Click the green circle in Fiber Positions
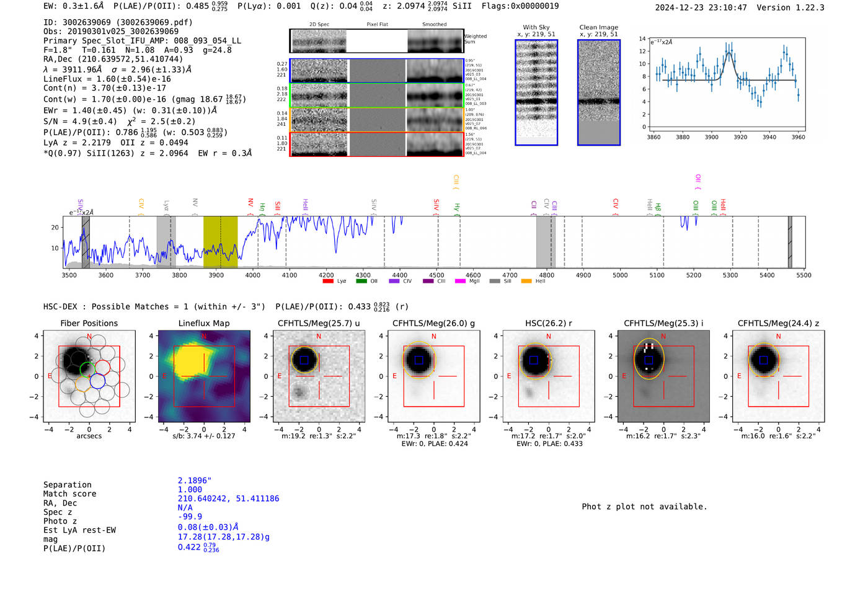Viewport: 868px width, 591px height. click(x=88, y=370)
